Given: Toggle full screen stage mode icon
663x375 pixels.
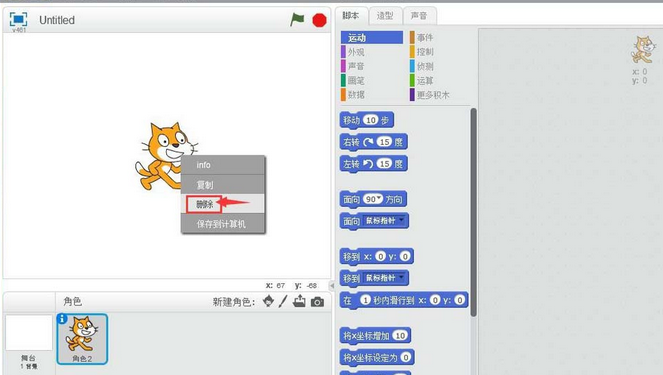Looking at the screenshot, I should [x=19, y=19].
